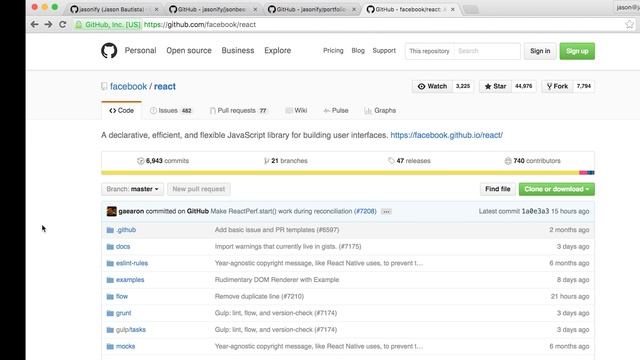The image size is (640, 360).
Task: Switch to the jasonify profile browser tab
Action: 113,9
